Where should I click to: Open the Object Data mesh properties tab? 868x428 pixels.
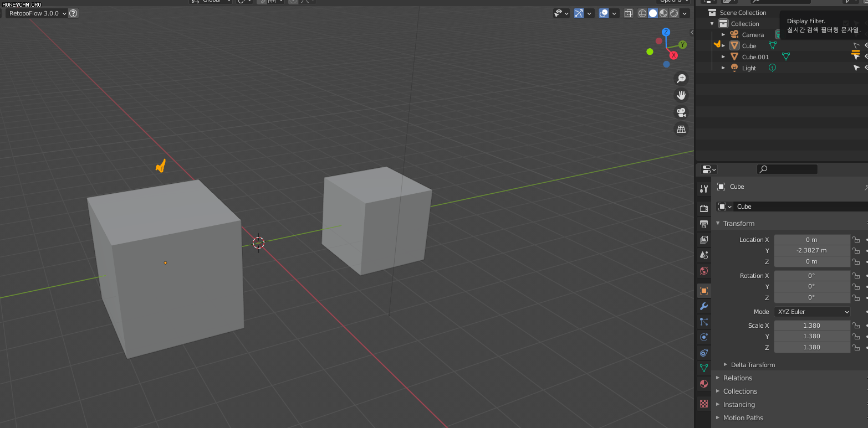point(704,368)
